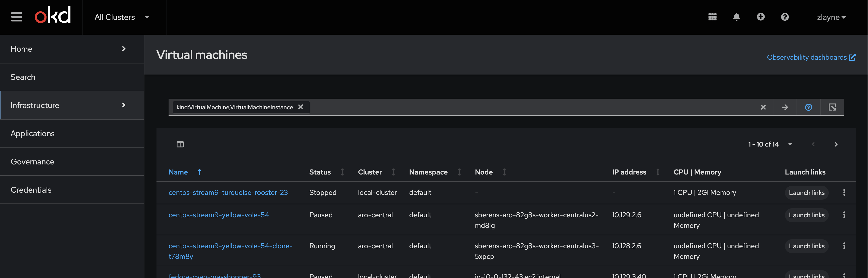
Task: Open Observability dashboards link
Action: (811, 57)
